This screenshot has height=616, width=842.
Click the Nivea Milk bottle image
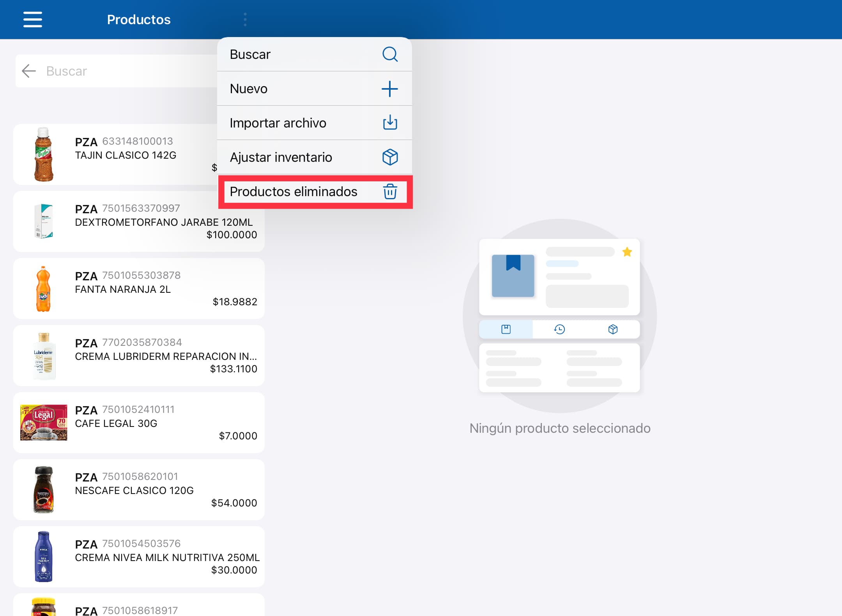coord(44,556)
